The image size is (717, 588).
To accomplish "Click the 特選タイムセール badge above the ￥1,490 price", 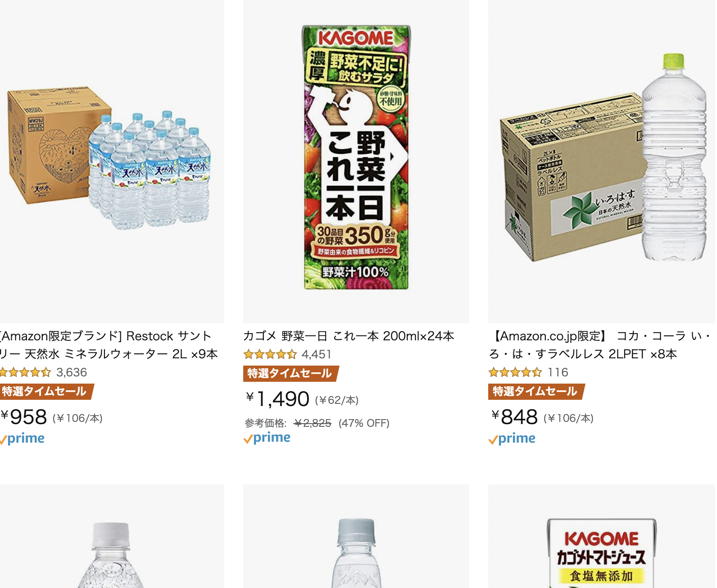I will click(290, 373).
